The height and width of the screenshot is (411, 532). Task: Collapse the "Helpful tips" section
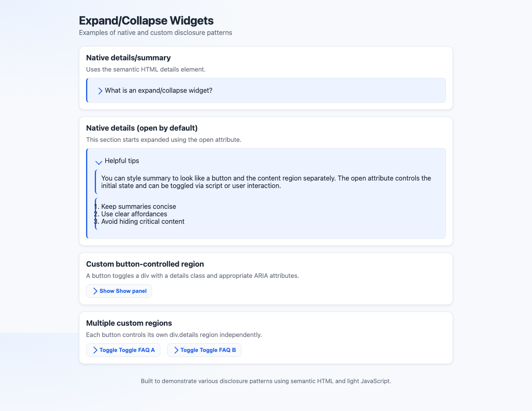(122, 161)
